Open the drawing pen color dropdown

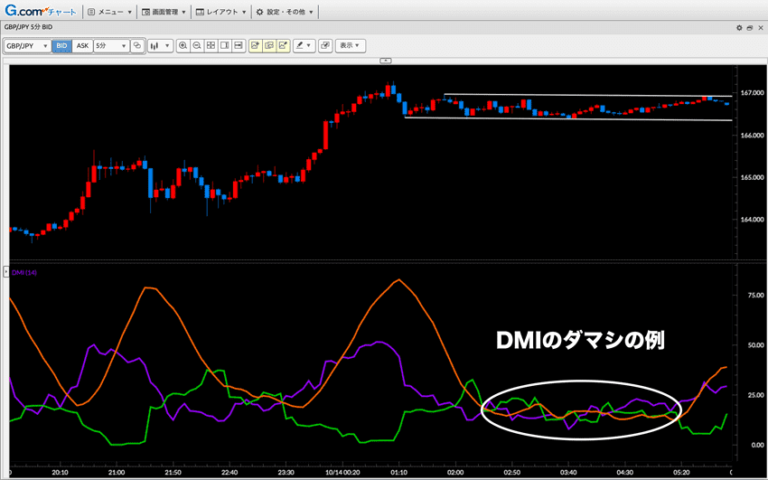pyautogui.click(x=304, y=46)
